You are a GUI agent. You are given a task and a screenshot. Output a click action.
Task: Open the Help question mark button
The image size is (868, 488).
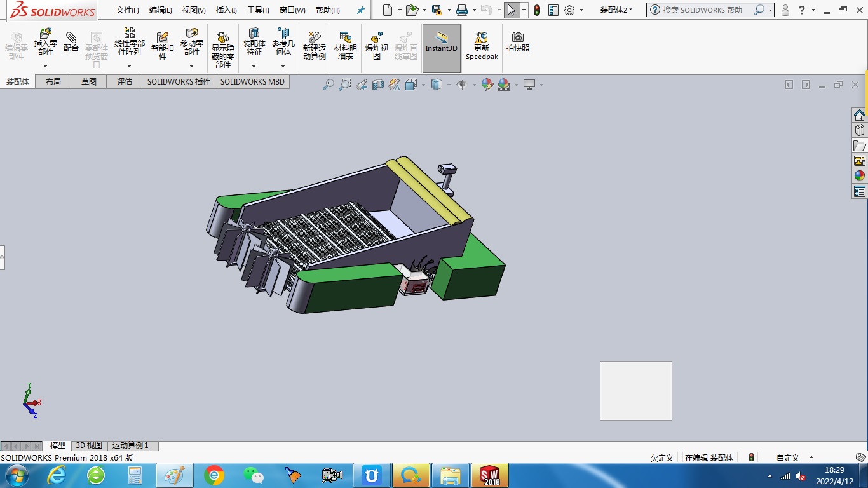point(802,10)
